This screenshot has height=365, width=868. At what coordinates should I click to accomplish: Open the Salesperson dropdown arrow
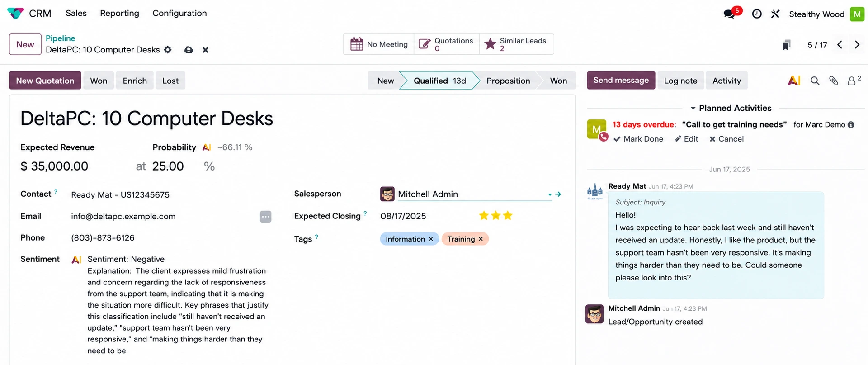tap(550, 194)
